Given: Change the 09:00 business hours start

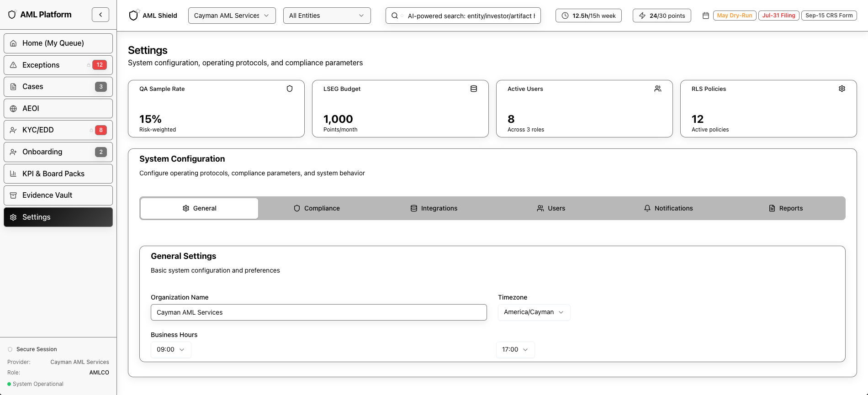Looking at the screenshot, I should pos(171,350).
